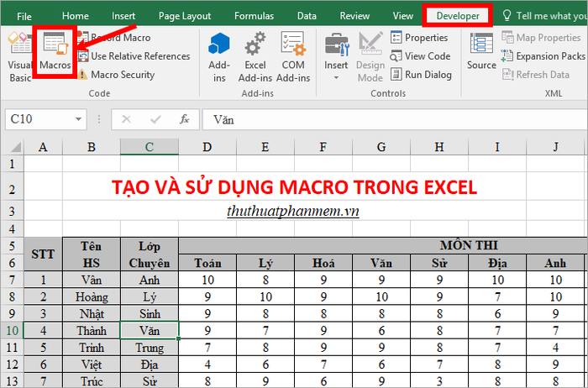Open COM Add-ins dialog
588x388 pixels.
pyautogui.click(x=293, y=57)
